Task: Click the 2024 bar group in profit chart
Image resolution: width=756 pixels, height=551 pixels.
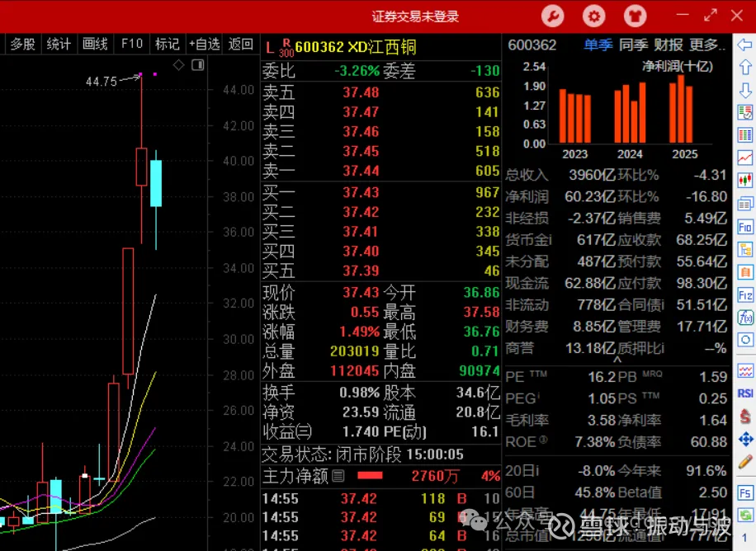Action: [630, 113]
